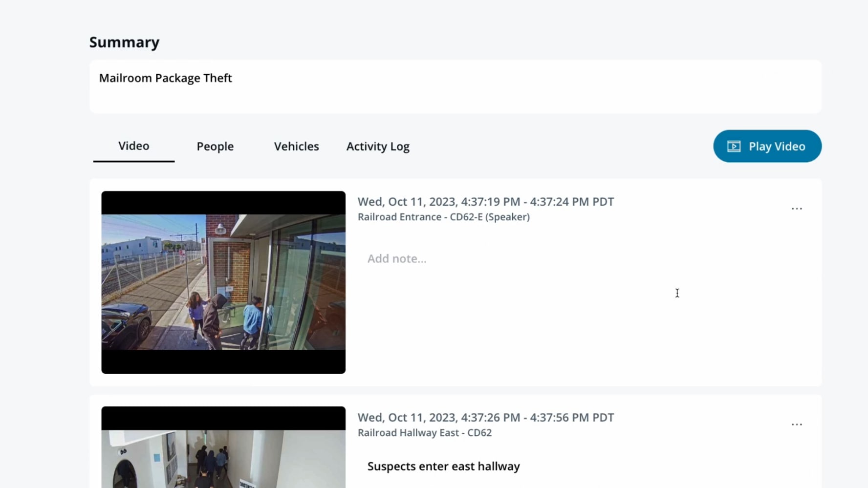This screenshot has width=868, height=488.
Task: Click the 4:37:19 PM clip timestamp
Action: point(485,202)
